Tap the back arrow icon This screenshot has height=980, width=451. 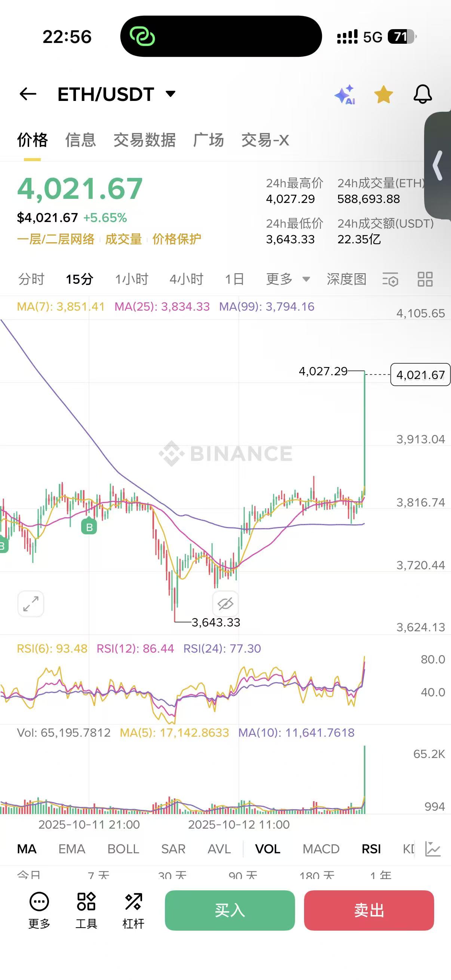click(28, 94)
